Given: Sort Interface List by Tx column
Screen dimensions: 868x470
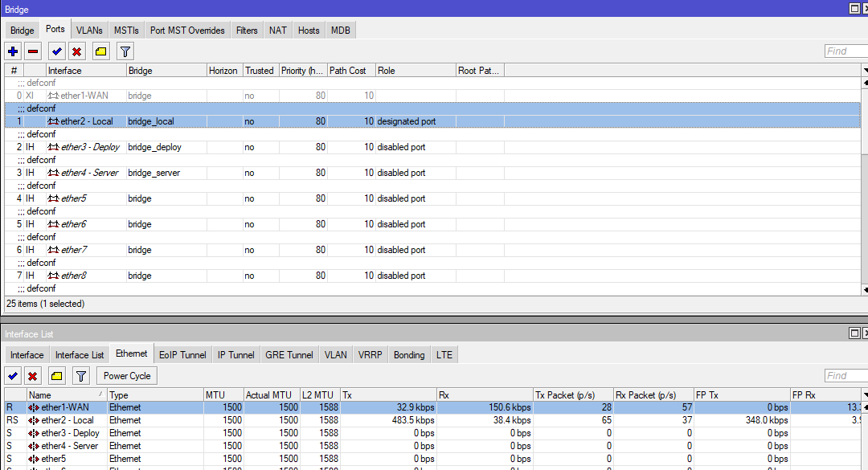Looking at the screenshot, I should point(388,394).
